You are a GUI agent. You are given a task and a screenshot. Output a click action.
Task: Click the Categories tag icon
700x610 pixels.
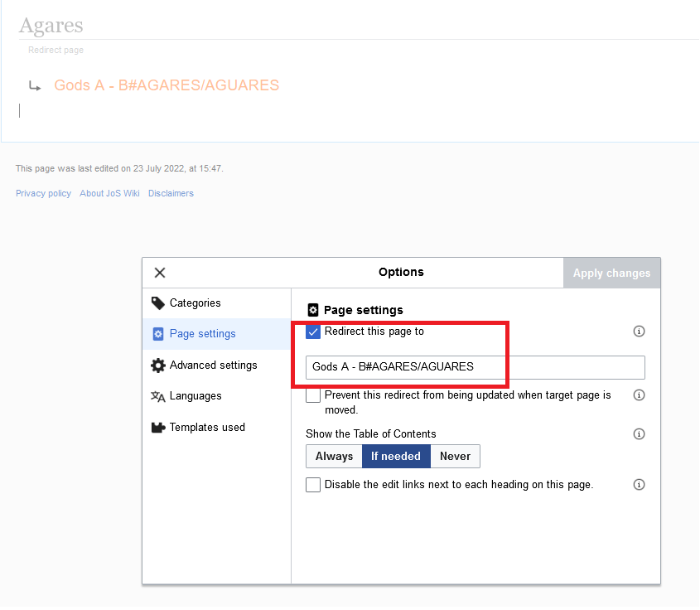click(x=157, y=303)
